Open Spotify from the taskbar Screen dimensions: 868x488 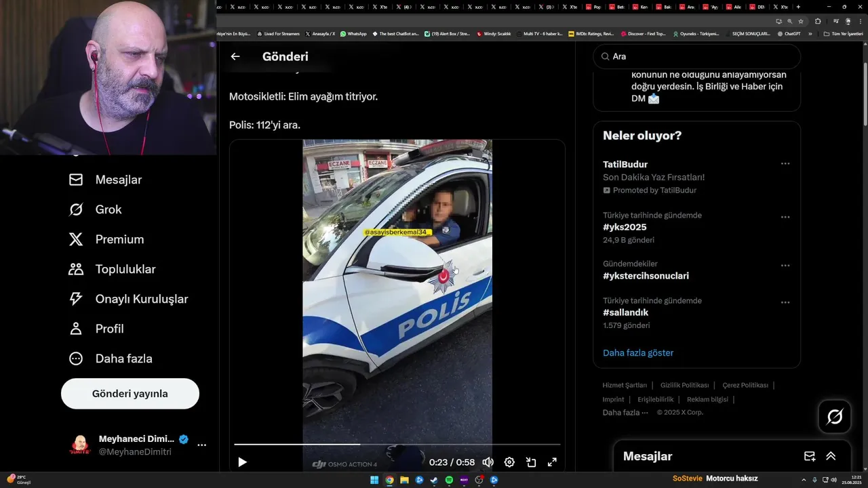click(x=449, y=480)
